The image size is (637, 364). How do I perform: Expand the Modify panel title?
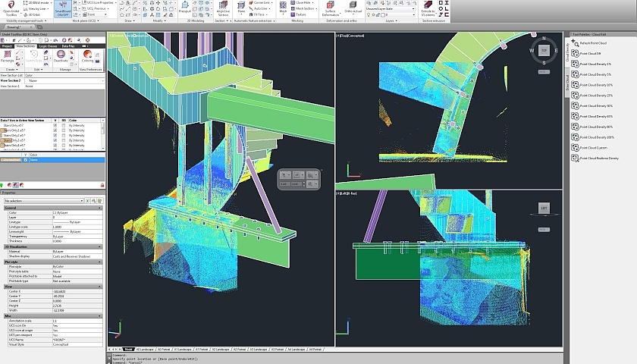pos(158,20)
